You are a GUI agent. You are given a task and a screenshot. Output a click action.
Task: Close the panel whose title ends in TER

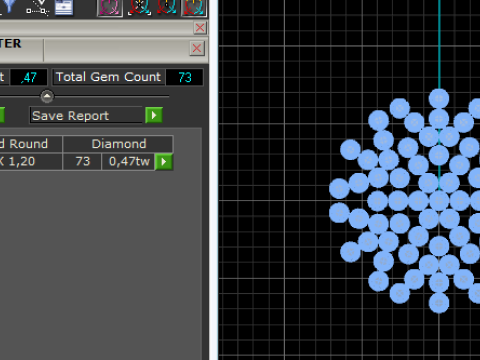pyautogui.click(x=197, y=48)
